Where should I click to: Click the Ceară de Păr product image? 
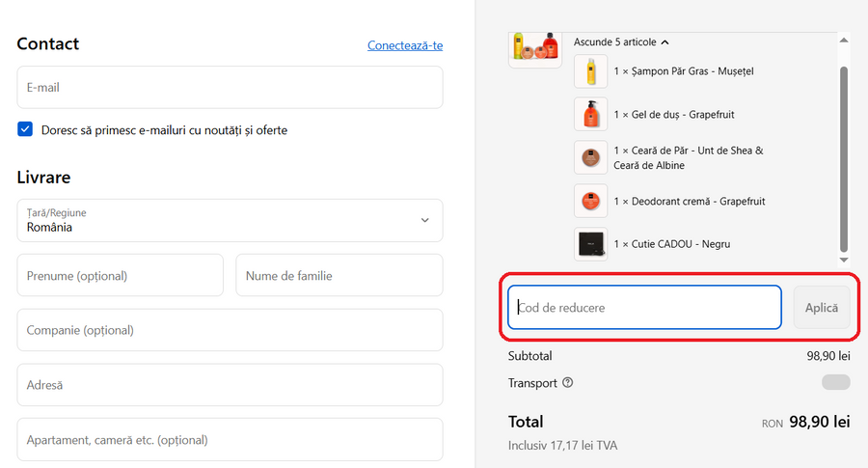point(590,157)
